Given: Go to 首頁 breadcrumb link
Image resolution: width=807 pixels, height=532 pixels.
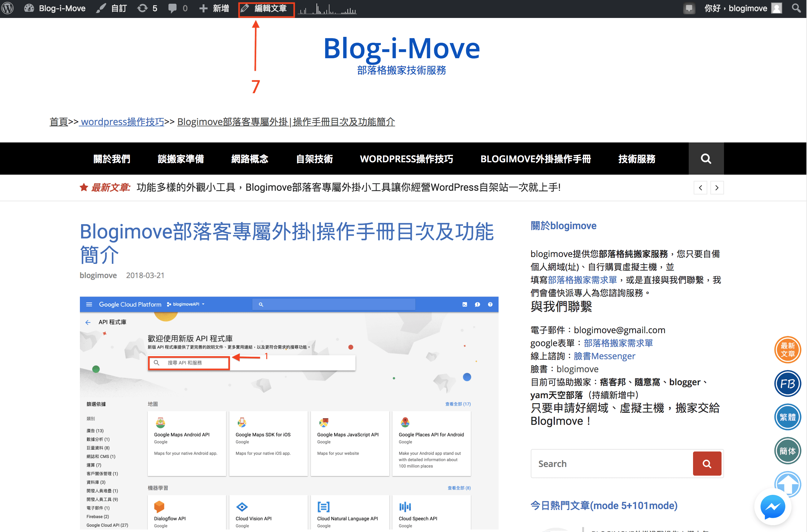Looking at the screenshot, I should click(59, 121).
